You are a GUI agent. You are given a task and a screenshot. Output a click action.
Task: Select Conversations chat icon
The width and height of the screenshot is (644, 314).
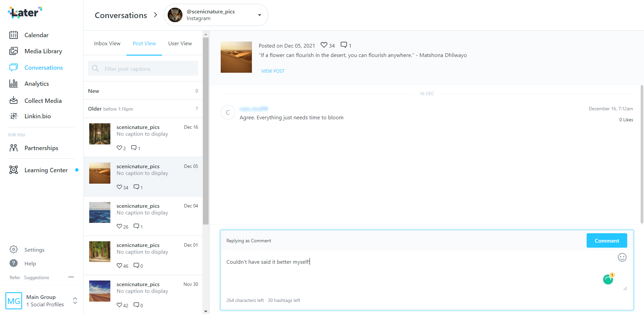pos(13,67)
